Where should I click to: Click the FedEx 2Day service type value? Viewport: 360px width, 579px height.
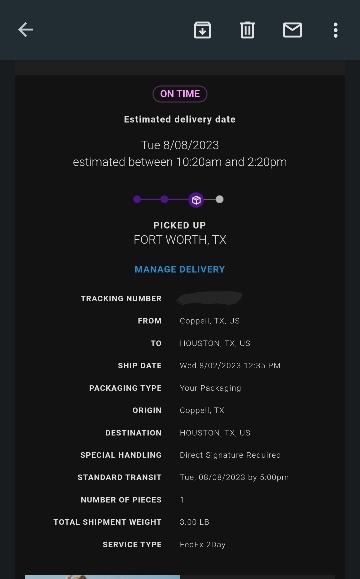202,545
